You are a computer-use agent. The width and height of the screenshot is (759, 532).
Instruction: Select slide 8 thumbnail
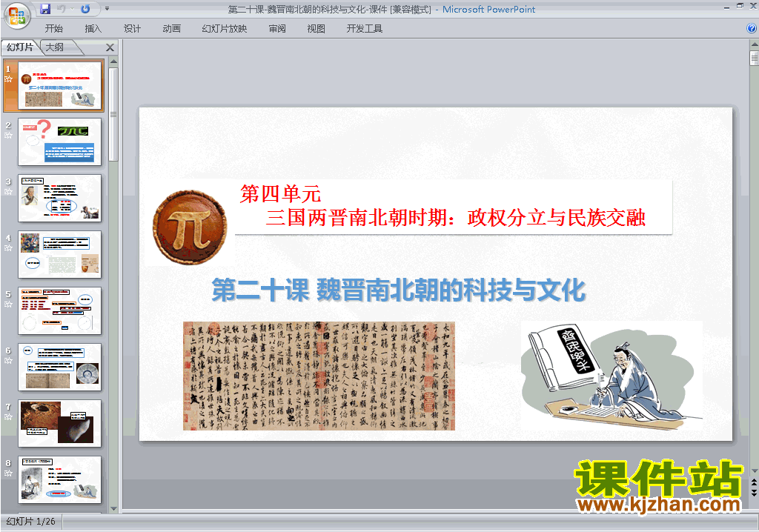click(59, 479)
